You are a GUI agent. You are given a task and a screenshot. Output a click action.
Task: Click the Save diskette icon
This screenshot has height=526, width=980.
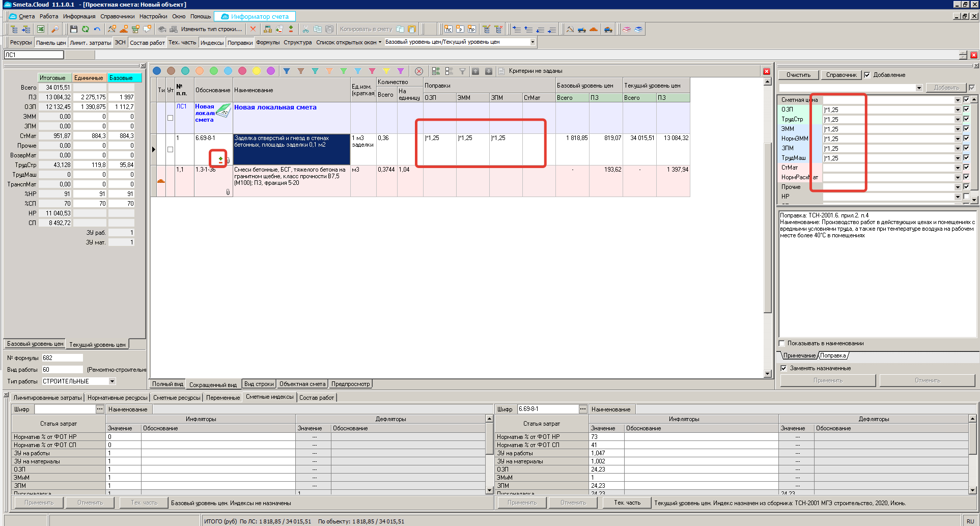click(74, 29)
